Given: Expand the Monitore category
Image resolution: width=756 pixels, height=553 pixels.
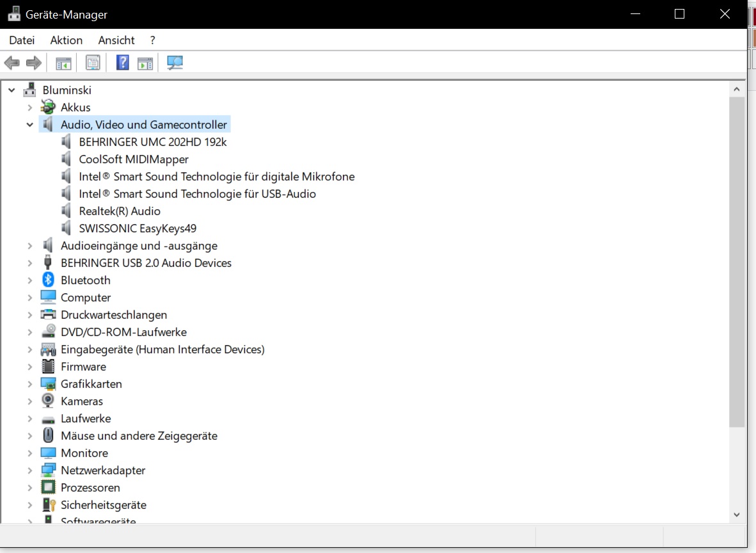Looking at the screenshot, I should click(x=30, y=453).
